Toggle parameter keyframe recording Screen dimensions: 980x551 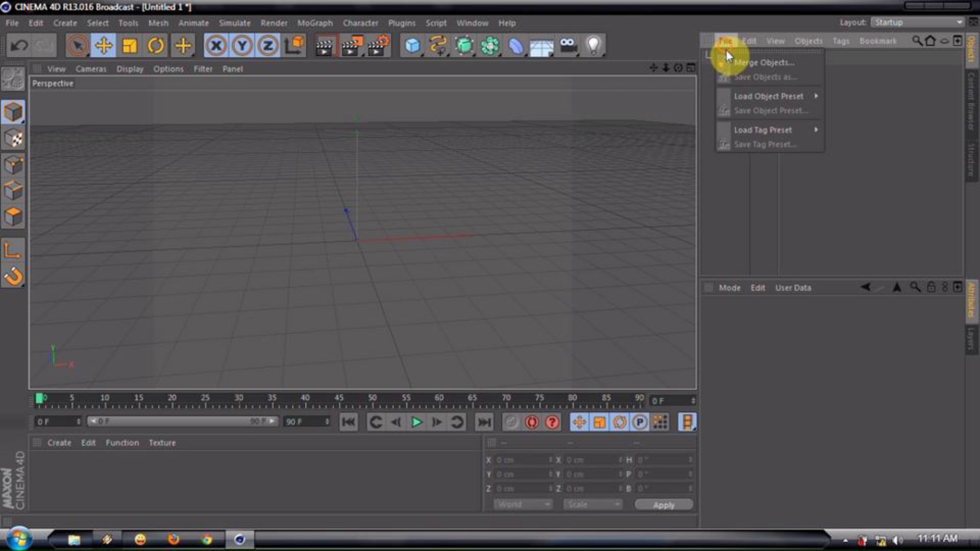(639, 422)
